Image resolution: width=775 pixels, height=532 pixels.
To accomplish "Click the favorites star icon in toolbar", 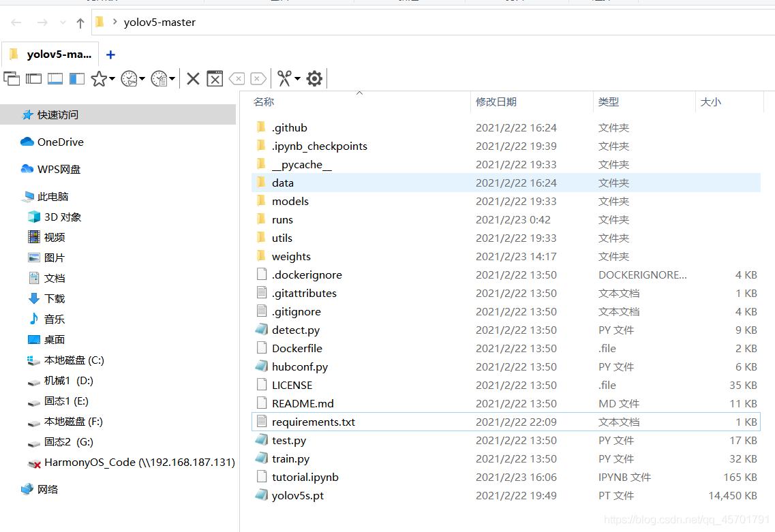I will [99, 78].
